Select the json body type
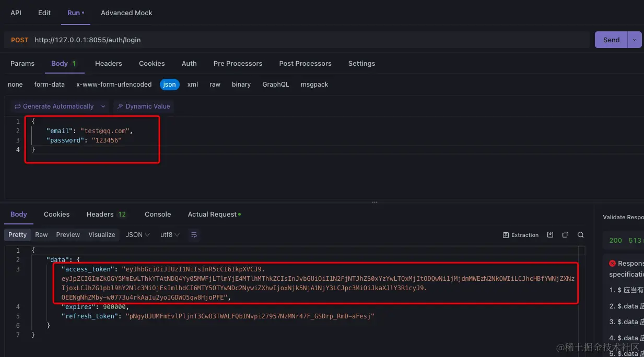The image size is (644, 357). point(169,84)
